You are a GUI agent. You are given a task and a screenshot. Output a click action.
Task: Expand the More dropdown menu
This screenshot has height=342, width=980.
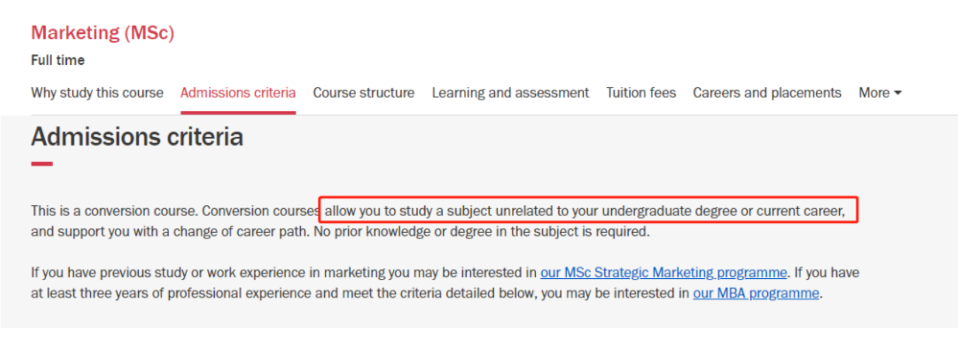coord(874,93)
